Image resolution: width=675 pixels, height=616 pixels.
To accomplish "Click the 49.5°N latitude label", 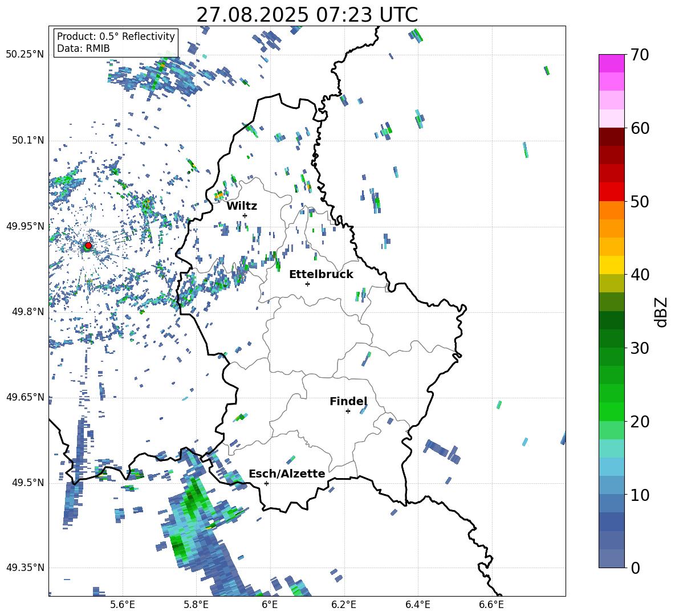I will pyautogui.click(x=29, y=483).
